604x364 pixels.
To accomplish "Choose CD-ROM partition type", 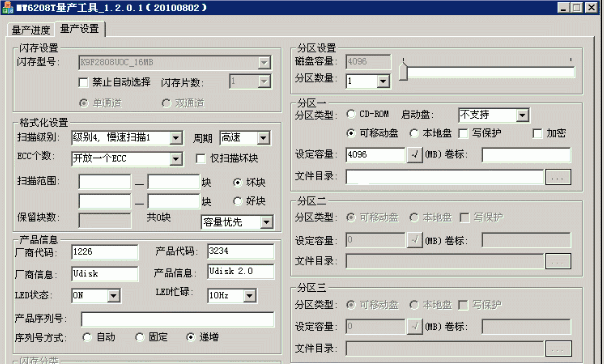I will tap(351, 114).
